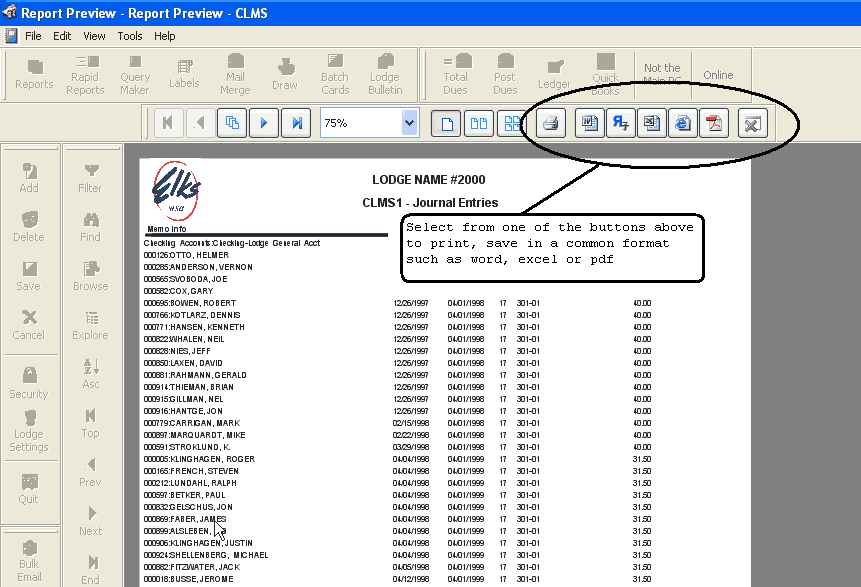Click the Print report icon
This screenshot has width=861, height=587.
click(551, 123)
